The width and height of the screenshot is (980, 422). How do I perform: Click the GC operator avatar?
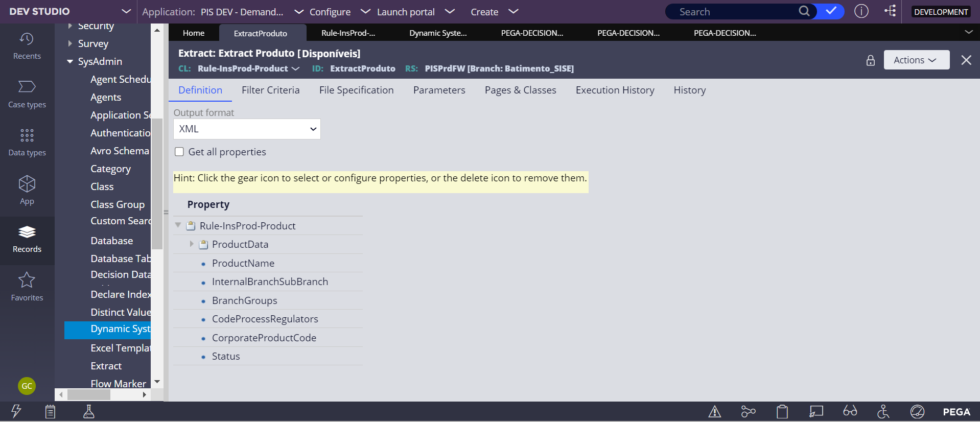pos(27,386)
